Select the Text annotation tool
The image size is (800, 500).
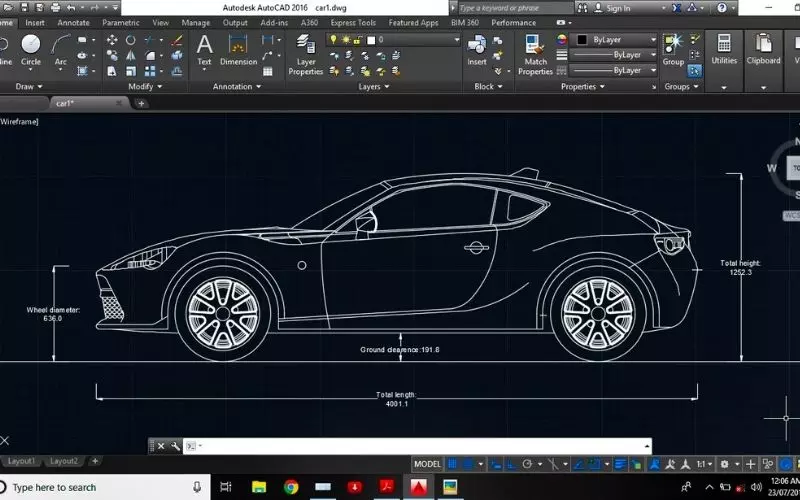(204, 50)
